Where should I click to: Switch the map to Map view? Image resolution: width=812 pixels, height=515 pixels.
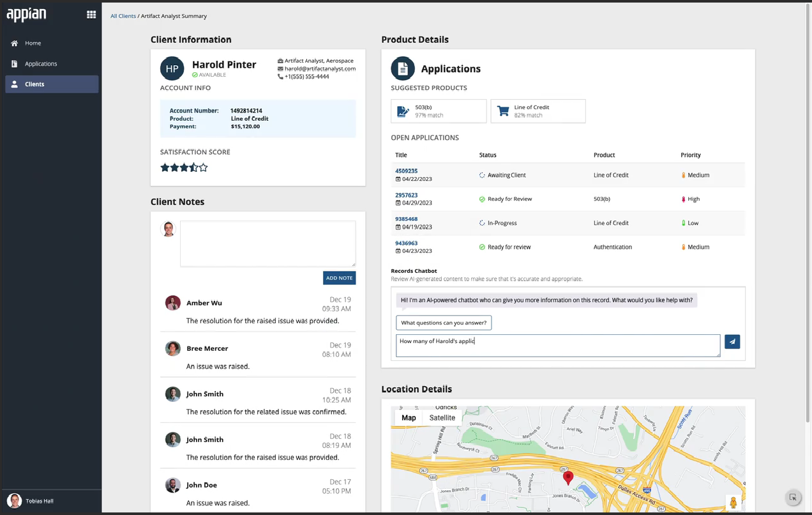[x=409, y=418]
